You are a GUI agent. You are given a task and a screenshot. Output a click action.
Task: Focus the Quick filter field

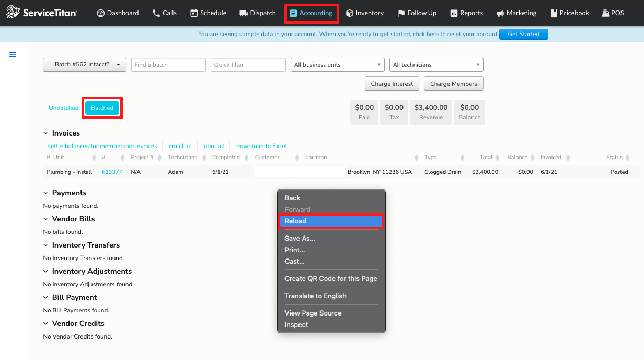(248, 64)
